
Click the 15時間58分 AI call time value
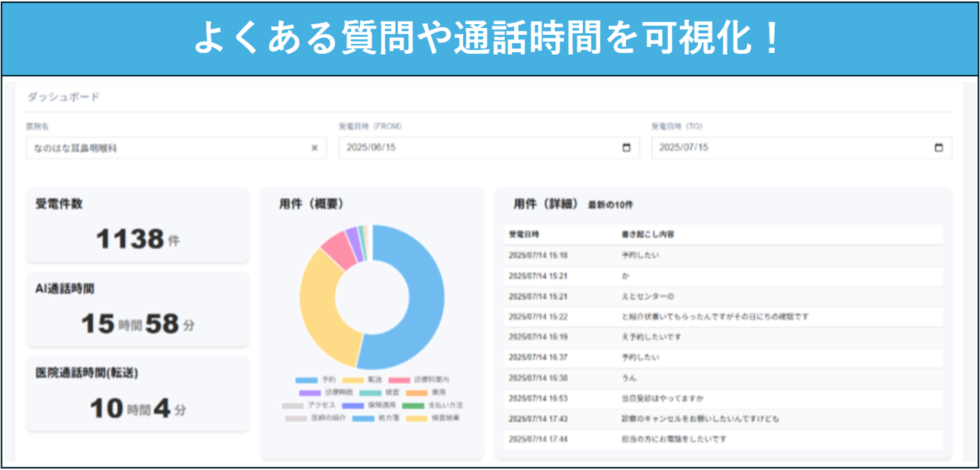(x=137, y=324)
